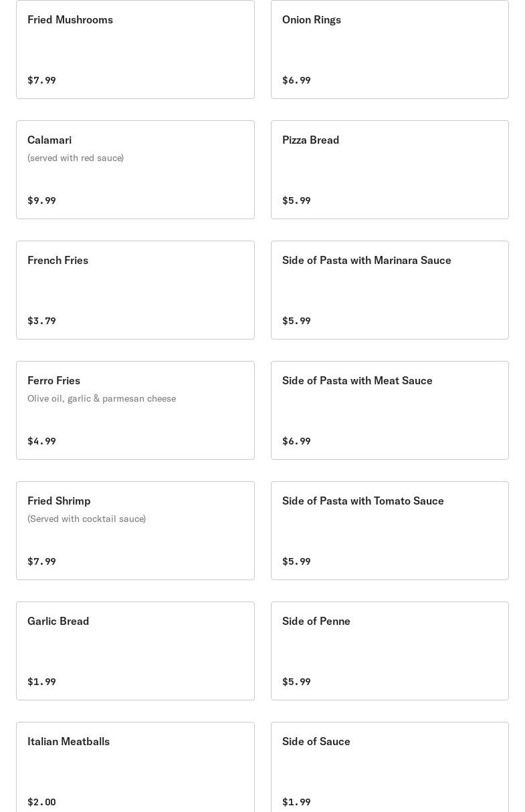The height and width of the screenshot is (812, 525).
Task: Click the $9.99 Calamari price
Action: pos(41,200)
